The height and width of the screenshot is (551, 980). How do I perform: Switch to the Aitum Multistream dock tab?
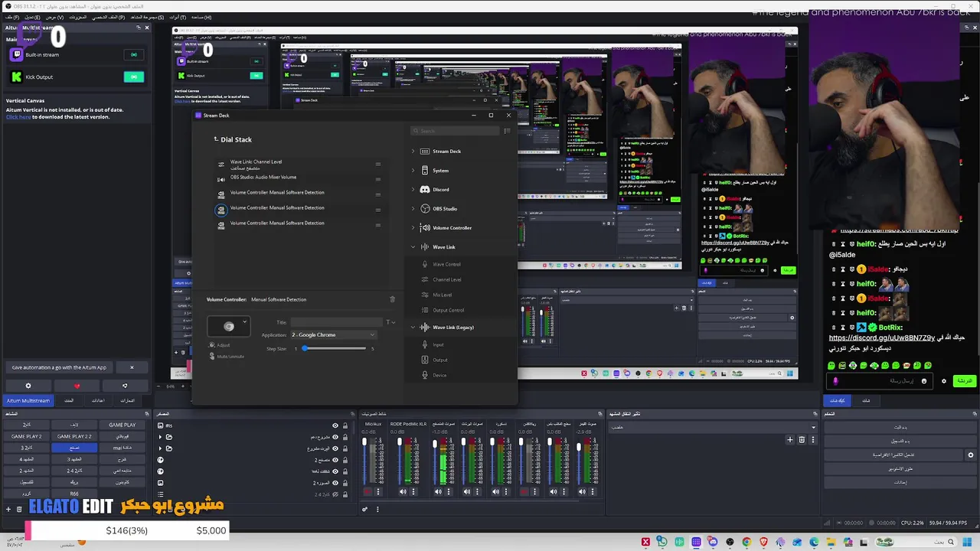pyautogui.click(x=28, y=400)
